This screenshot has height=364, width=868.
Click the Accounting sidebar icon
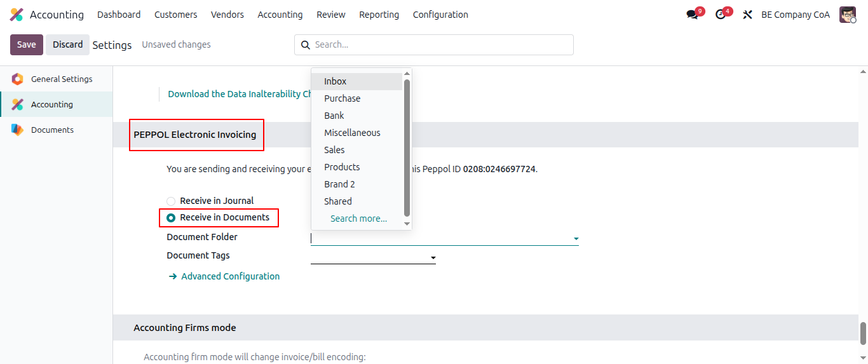tap(18, 105)
